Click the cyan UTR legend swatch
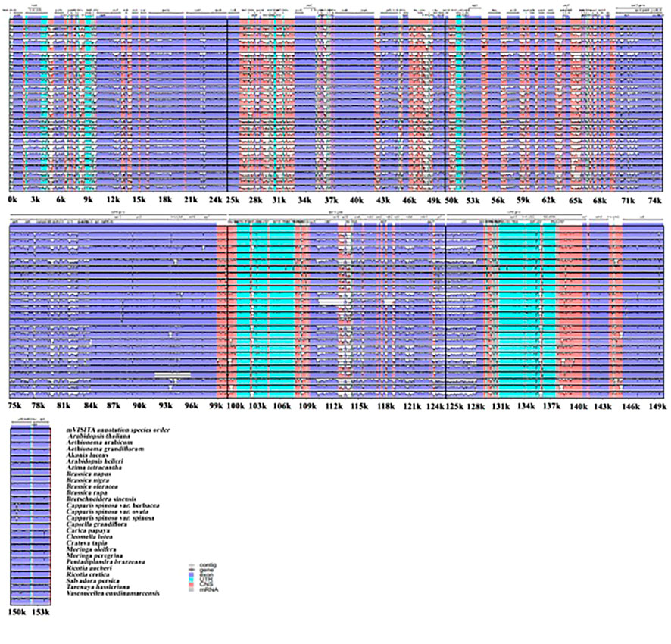671x644 pixels. [191, 580]
